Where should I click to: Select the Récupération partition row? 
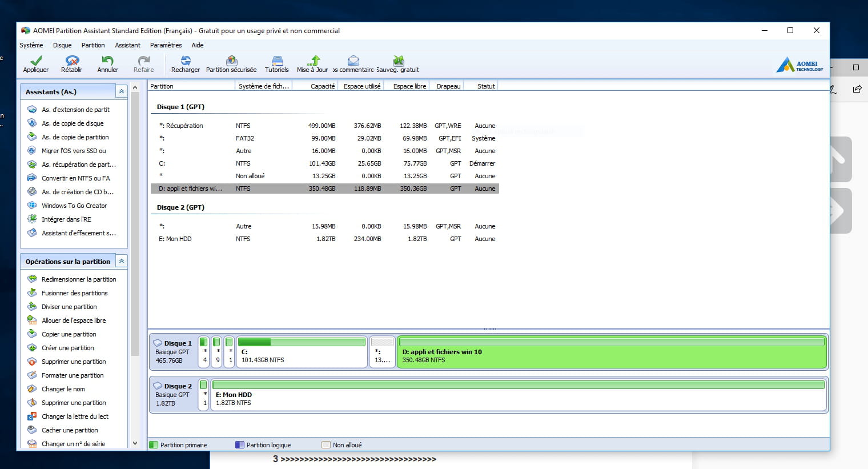(x=325, y=126)
